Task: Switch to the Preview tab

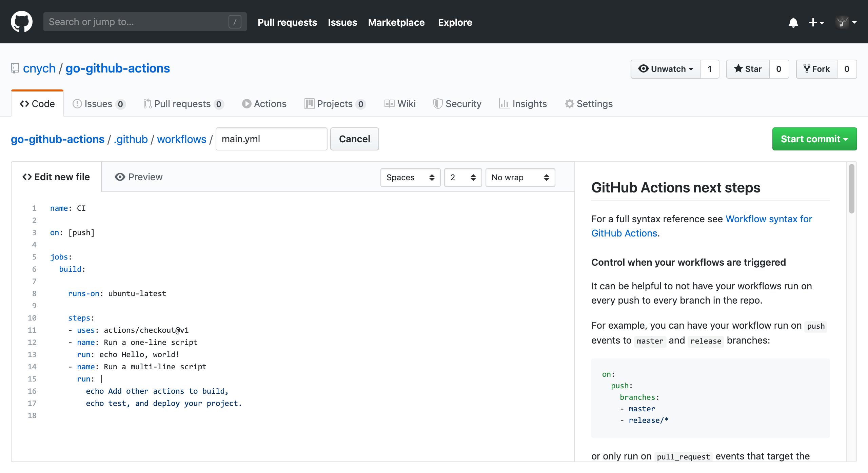Action: coord(138,177)
